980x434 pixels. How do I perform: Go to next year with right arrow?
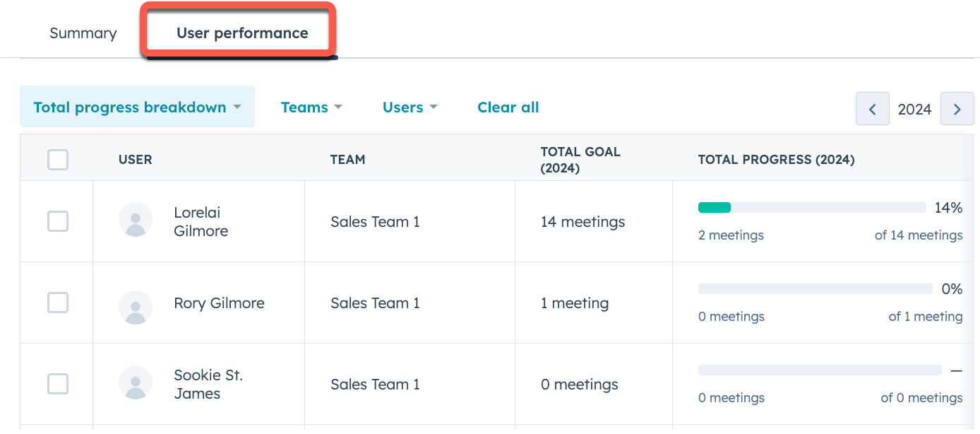pos(957,109)
